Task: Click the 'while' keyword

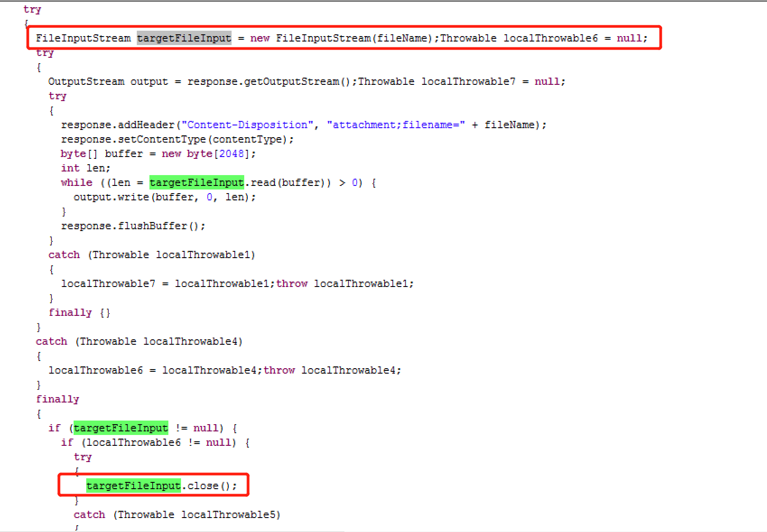Action: point(77,183)
